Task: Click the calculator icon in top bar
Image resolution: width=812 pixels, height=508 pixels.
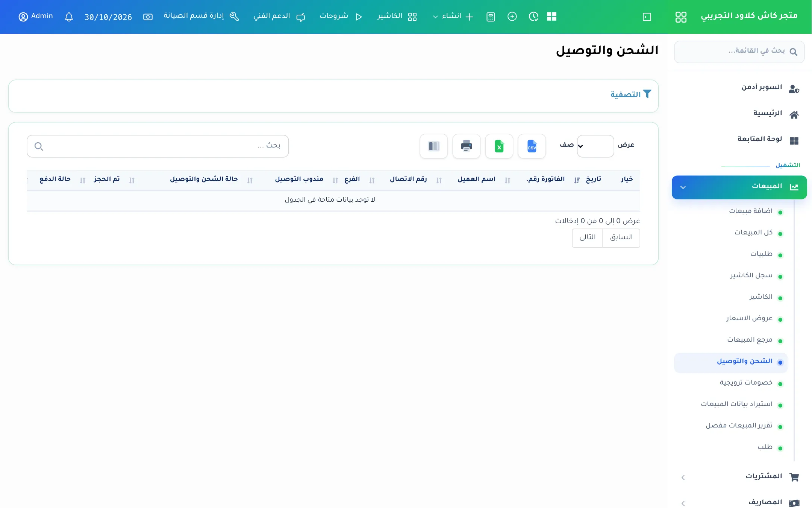Action: [491, 17]
